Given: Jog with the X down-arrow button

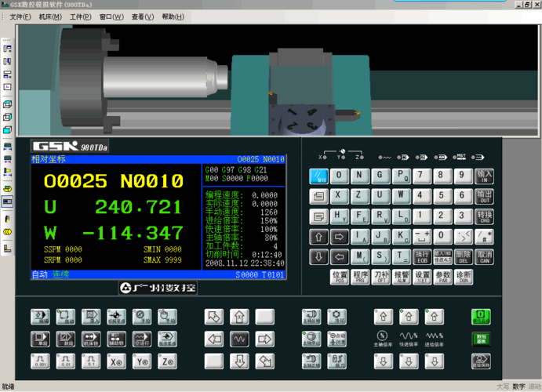Looking at the screenshot, I should (239, 361).
